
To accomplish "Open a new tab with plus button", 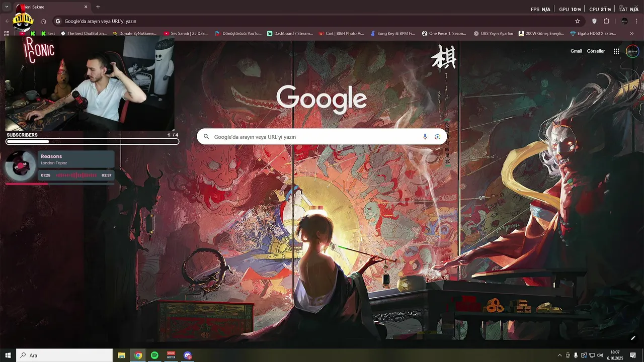I will coord(98,7).
